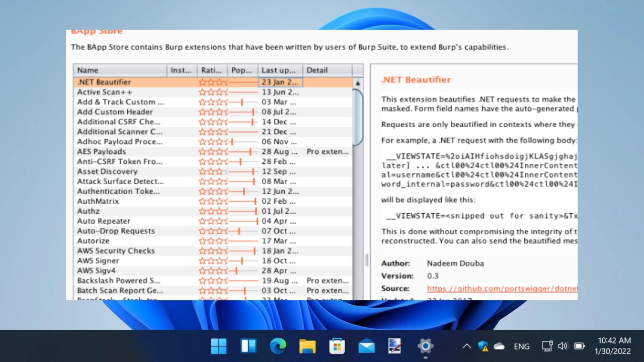
Task: Select the Active Scan++ extension
Action: (x=213, y=92)
